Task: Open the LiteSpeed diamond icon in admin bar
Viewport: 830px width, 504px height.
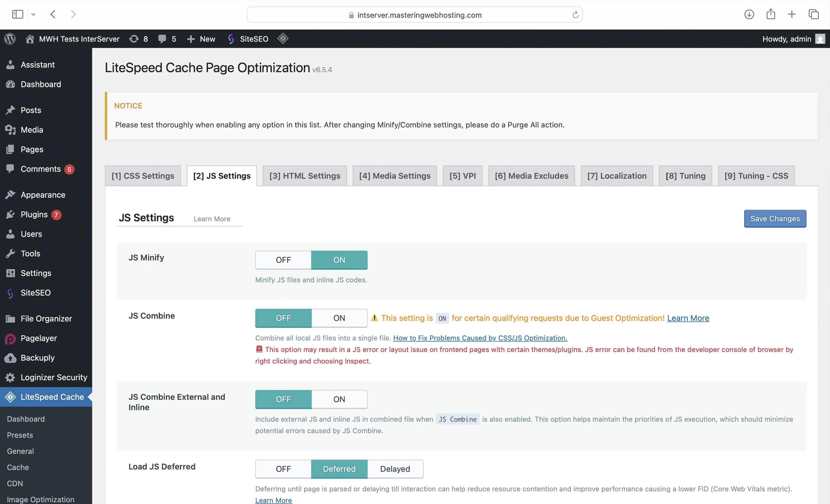Action: [x=283, y=39]
